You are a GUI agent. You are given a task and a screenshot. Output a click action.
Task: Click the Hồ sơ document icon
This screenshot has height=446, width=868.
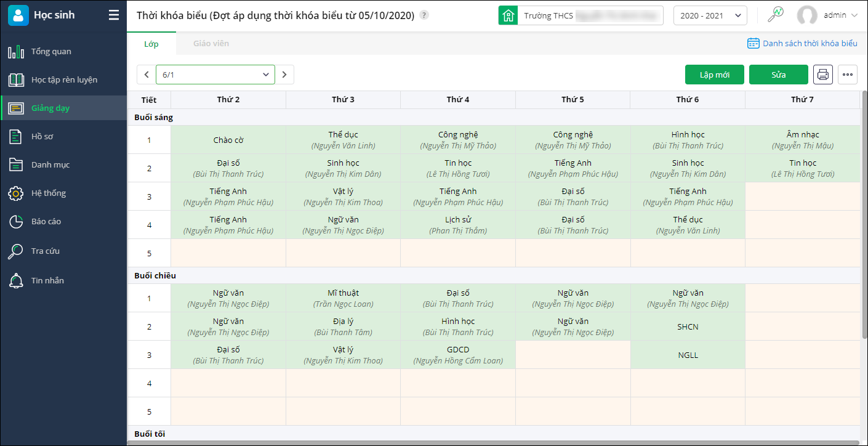[16, 137]
